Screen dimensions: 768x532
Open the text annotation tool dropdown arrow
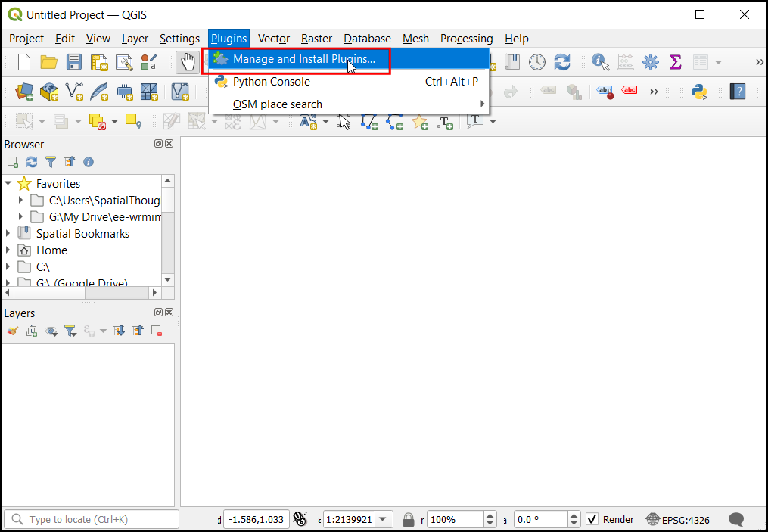493,121
